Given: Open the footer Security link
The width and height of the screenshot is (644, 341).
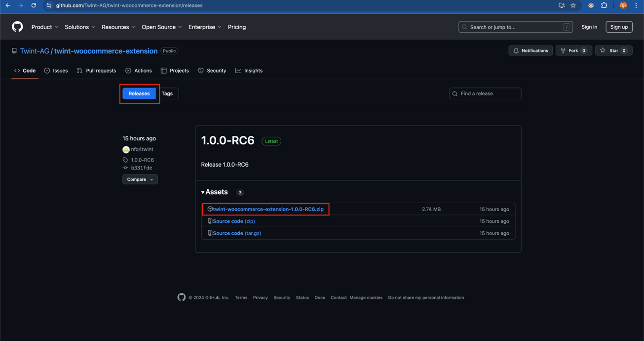Looking at the screenshot, I should pos(282,298).
